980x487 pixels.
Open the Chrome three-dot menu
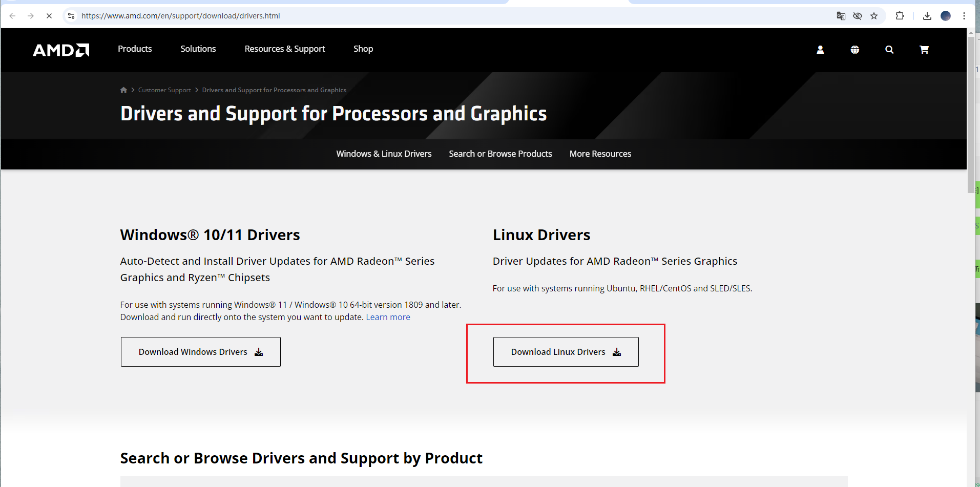964,16
